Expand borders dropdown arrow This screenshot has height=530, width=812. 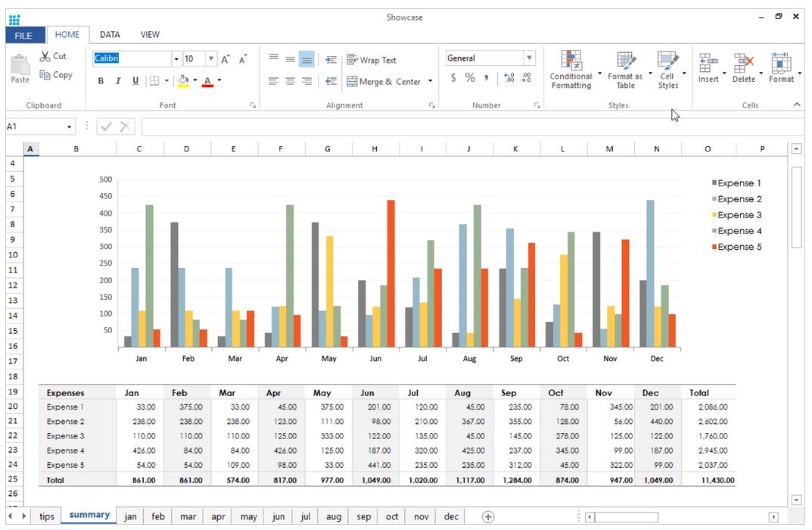pos(166,81)
